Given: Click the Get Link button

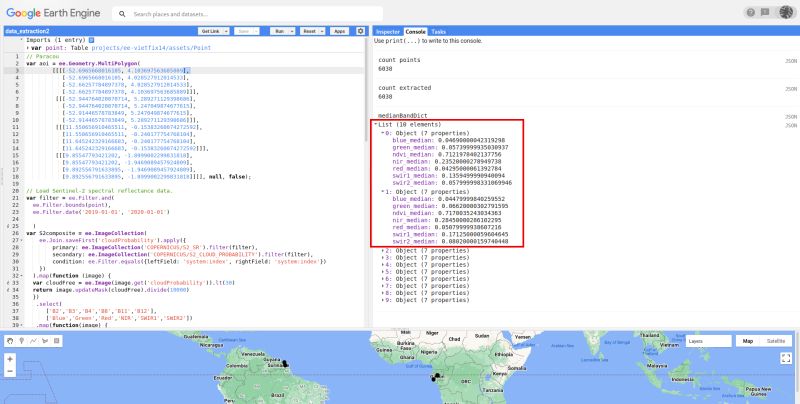Looking at the screenshot, I should point(211,31).
